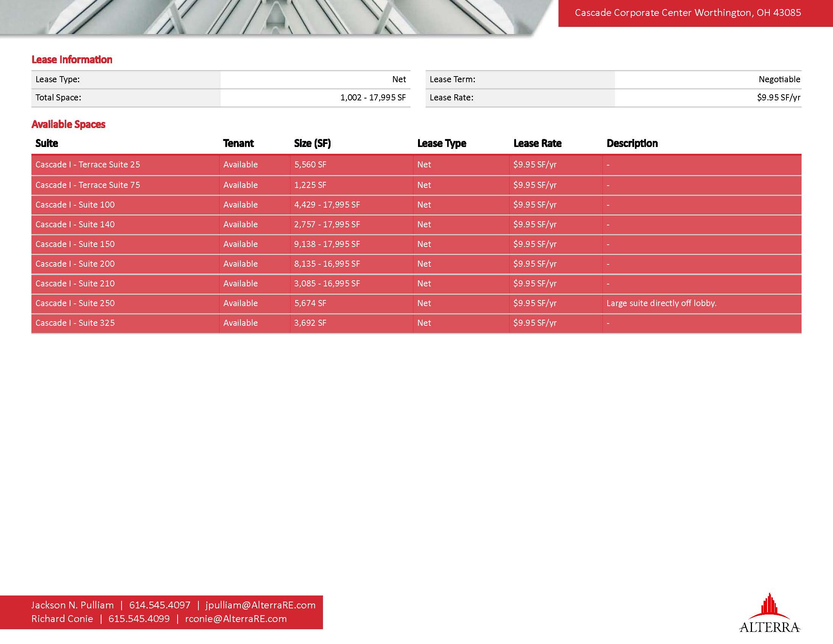Click the Cascade I - Suite 100 entry

[75, 205]
